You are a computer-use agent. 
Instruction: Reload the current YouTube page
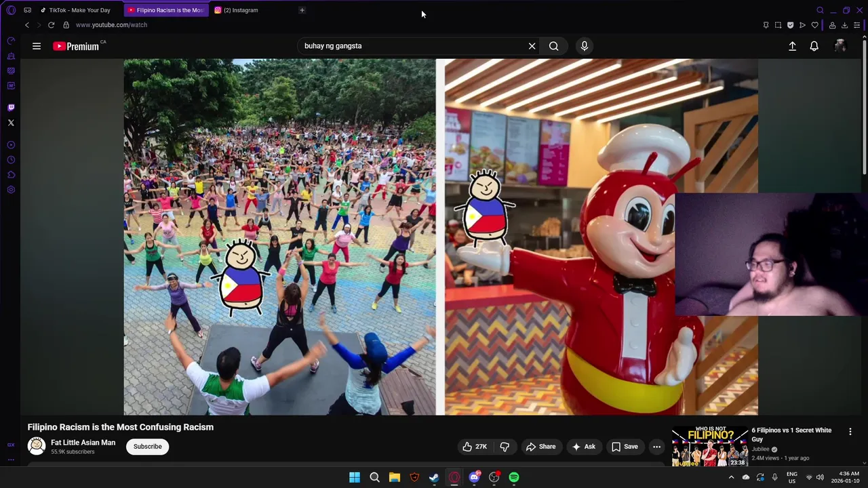51,25
